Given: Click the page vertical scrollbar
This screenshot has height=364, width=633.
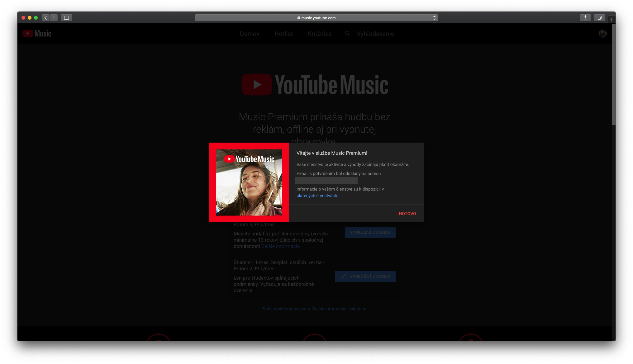Looking at the screenshot, I should pos(613,75).
